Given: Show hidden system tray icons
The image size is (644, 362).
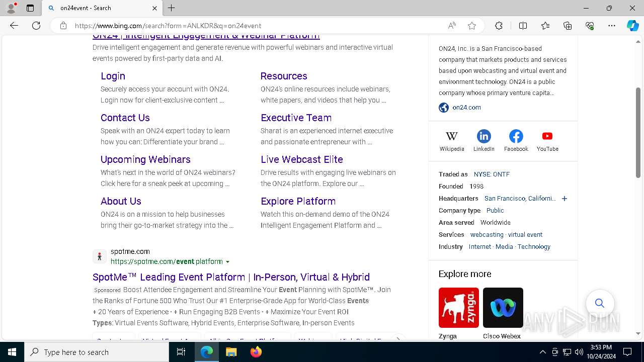Looking at the screenshot, I should [542, 352].
